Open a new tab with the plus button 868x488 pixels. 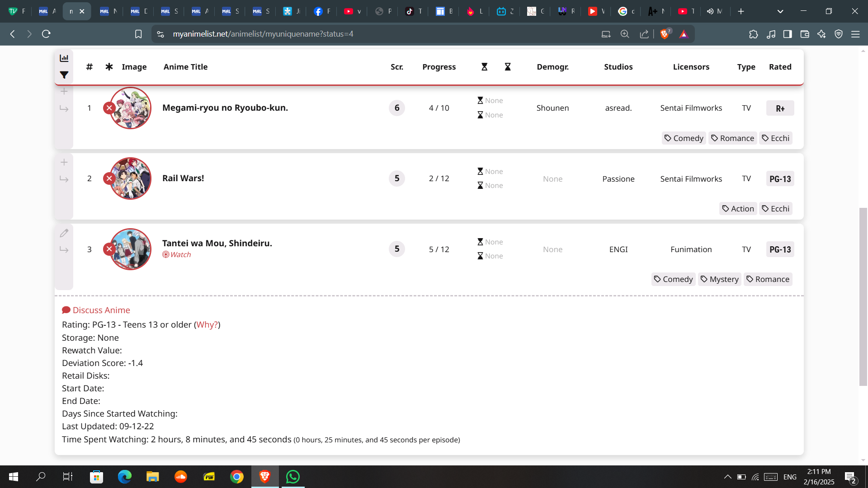tap(741, 11)
